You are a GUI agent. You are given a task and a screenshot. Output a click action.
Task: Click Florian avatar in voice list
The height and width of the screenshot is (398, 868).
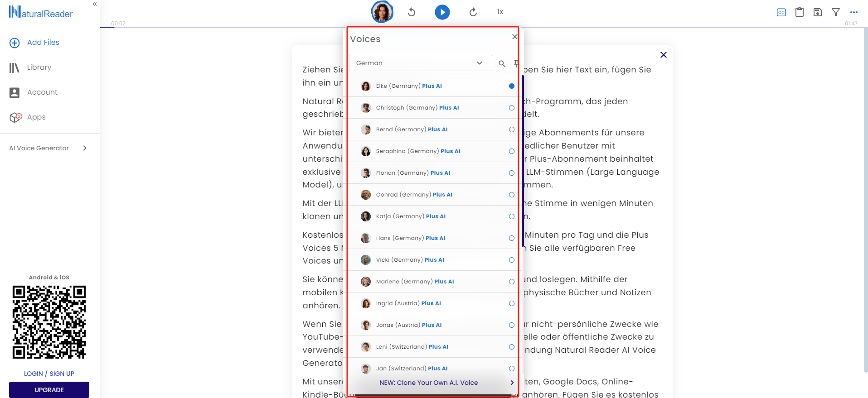[x=366, y=173]
